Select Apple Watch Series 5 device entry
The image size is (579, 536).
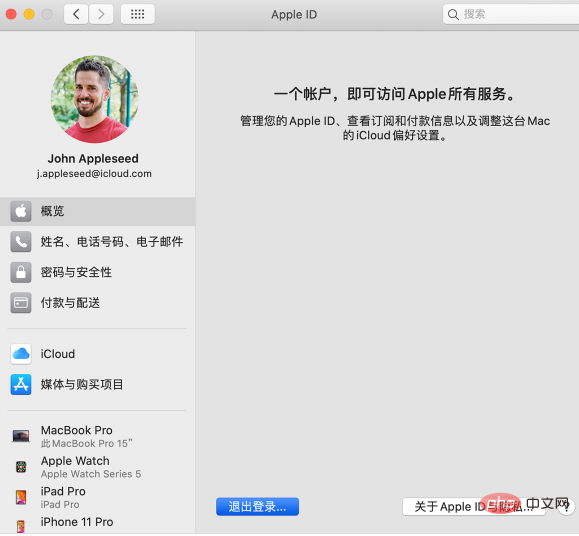[x=97, y=467]
